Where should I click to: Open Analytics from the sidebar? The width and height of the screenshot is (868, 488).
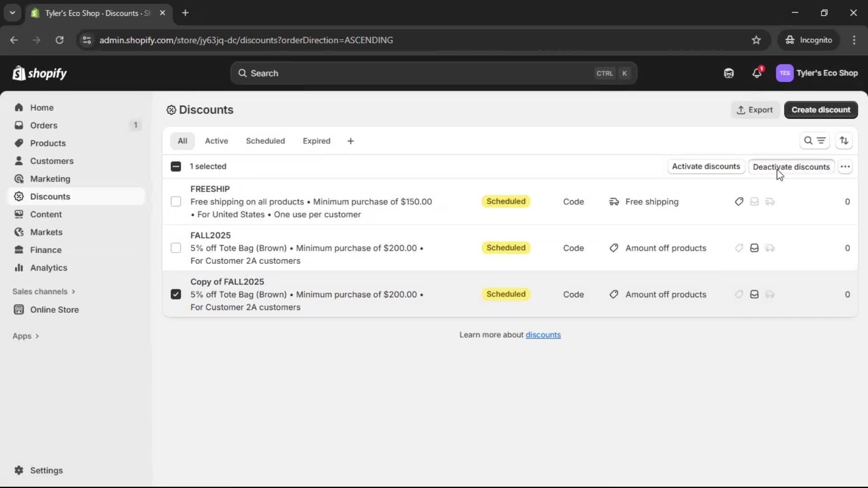47,267
